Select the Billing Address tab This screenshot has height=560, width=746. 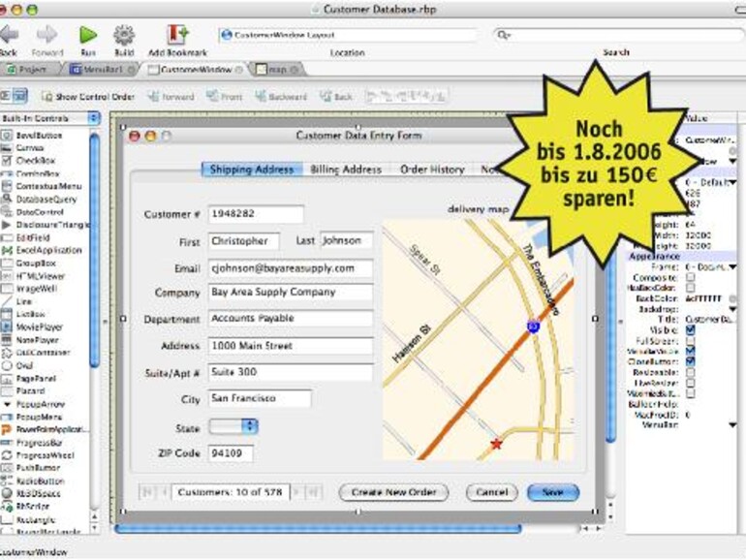pyautogui.click(x=346, y=170)
